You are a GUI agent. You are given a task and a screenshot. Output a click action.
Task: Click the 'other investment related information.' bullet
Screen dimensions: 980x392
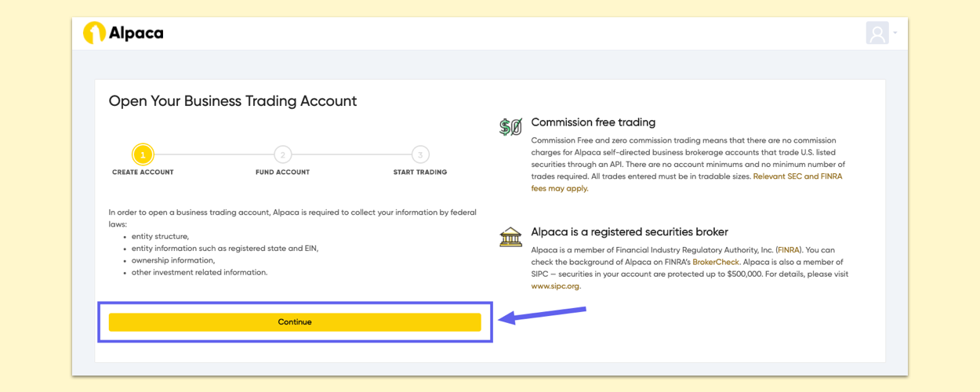point(199,273)
